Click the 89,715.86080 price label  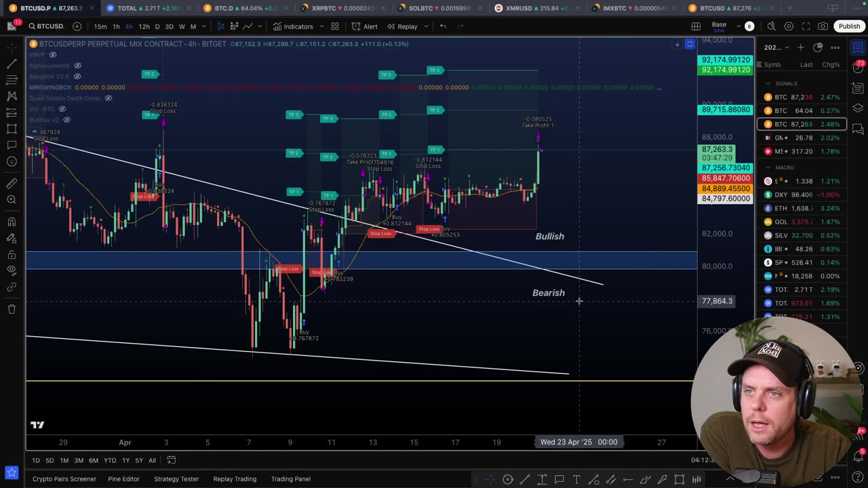(725, 110)
